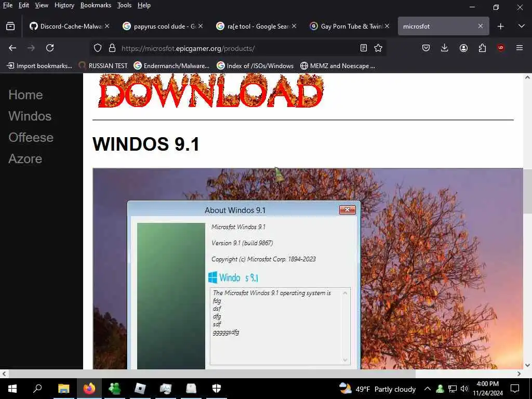This screenshot has width=532, height=399.
Task: Bookmark this page with star
Action: pyautogui.click(x=378, y=48)
